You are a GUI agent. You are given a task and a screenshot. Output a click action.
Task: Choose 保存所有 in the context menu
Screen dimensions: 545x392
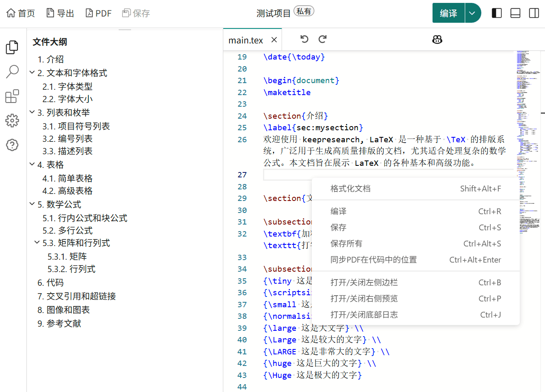(x=416, y=244)
